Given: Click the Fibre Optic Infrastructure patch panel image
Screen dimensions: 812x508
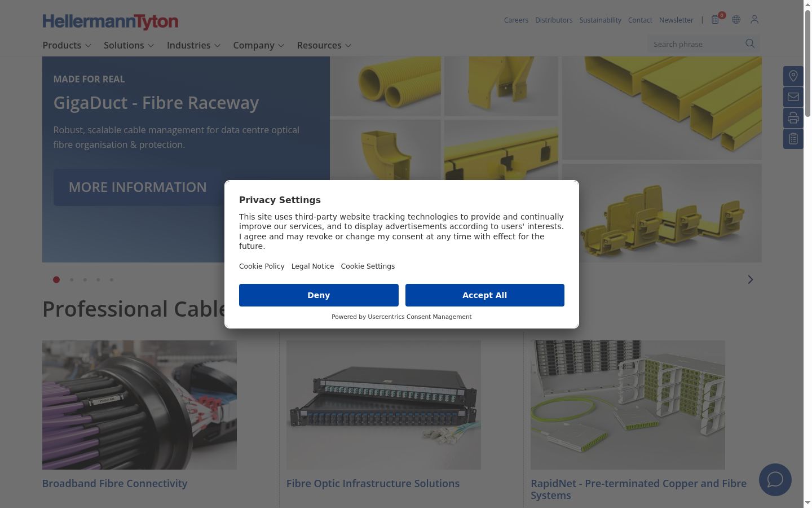Looking at the screenshot, I should [x=383, y=405].
